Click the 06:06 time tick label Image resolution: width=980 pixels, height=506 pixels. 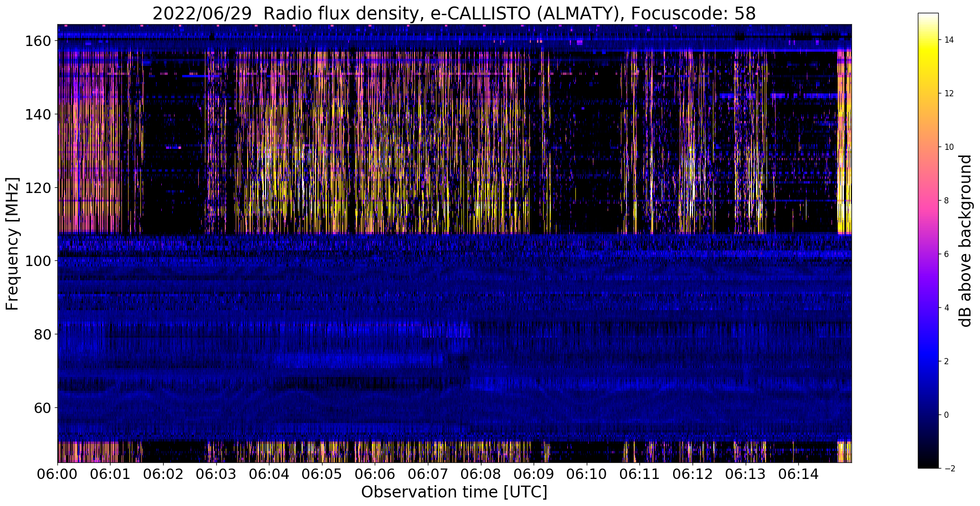(375, 474)
